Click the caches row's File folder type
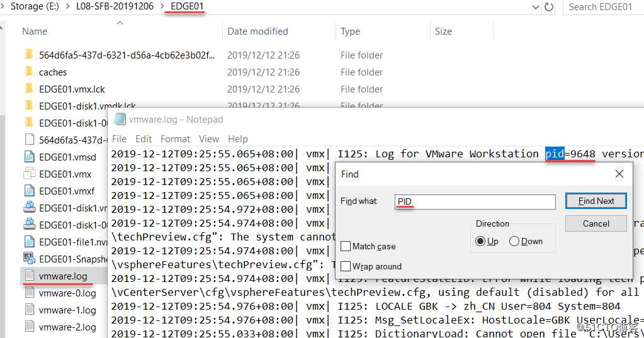This screenshot has height=338, width=644. (361, 72)
